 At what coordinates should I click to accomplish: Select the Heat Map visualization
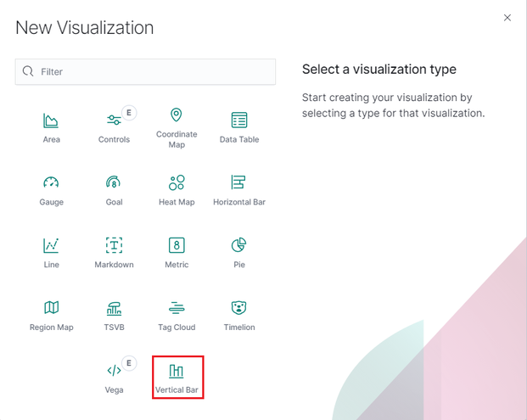[177, 188]
